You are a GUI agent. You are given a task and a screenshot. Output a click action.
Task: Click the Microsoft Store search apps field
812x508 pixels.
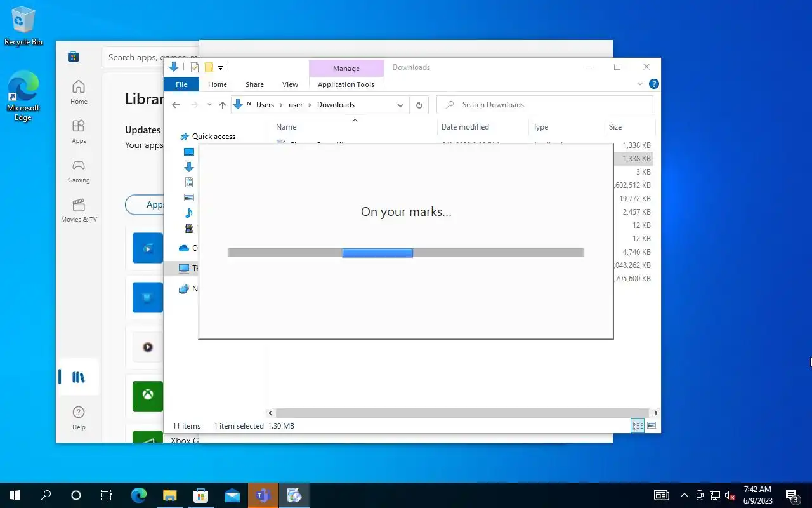tap(151, 57)
